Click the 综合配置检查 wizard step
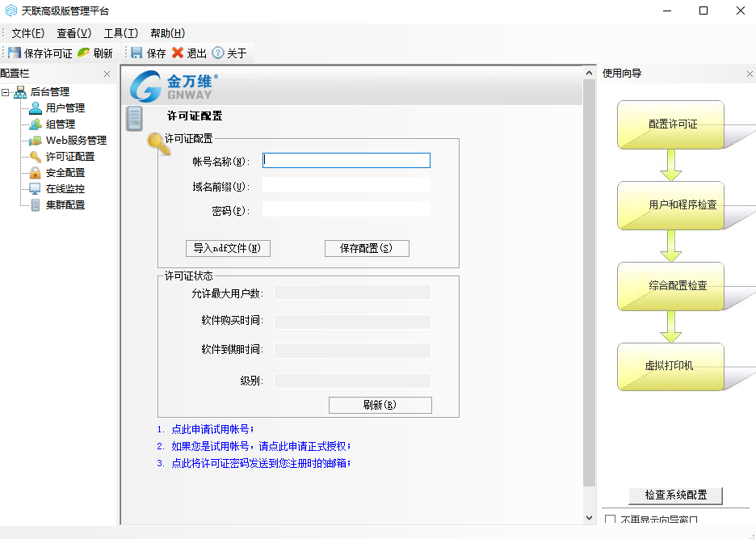The width and height of the screenshot is (756, 539). pyautogui.click(x=670, y=286)
